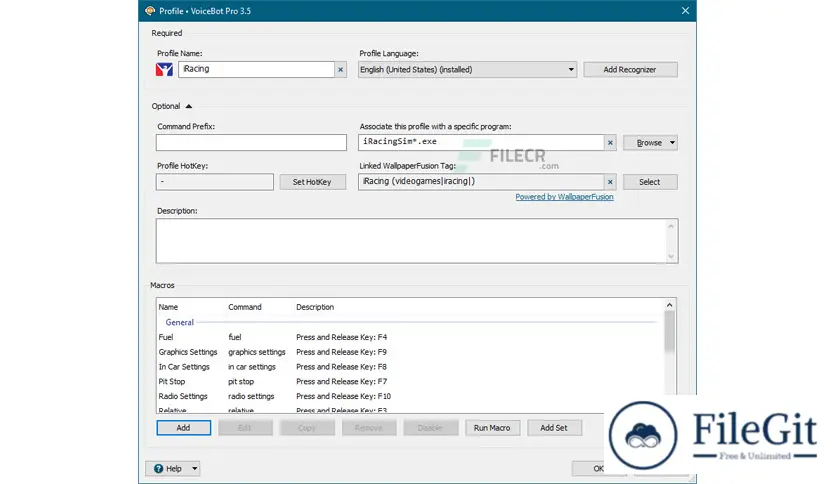Click Add Recognizer button
Image resolution: width=836 pixels, height=484 pixels.
coord(630,69)
